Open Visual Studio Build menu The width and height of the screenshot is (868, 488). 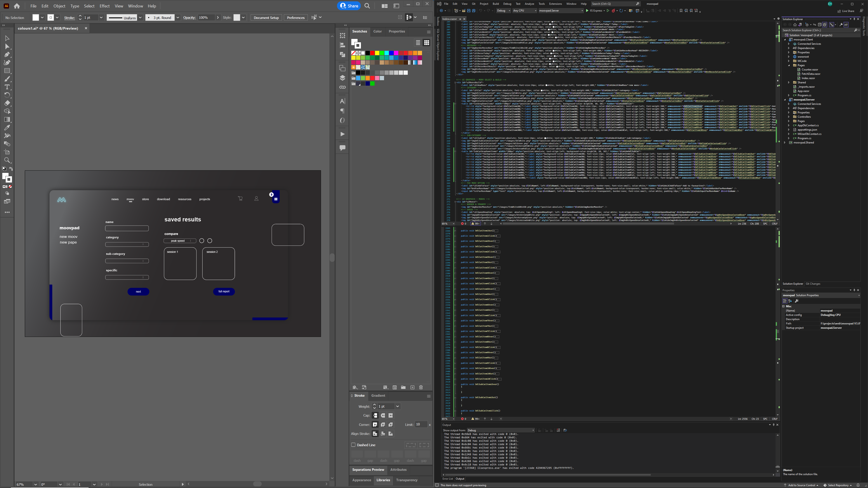496,4
